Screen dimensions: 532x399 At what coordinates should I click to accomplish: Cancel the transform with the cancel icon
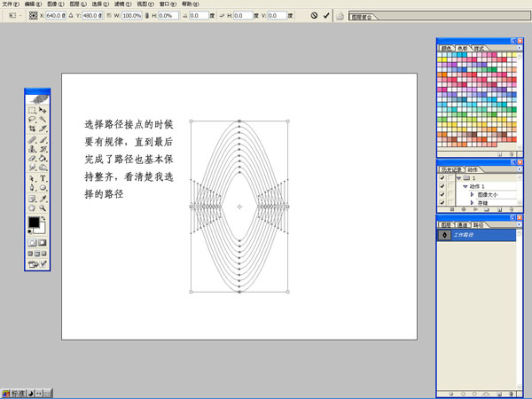pos(313,15)
